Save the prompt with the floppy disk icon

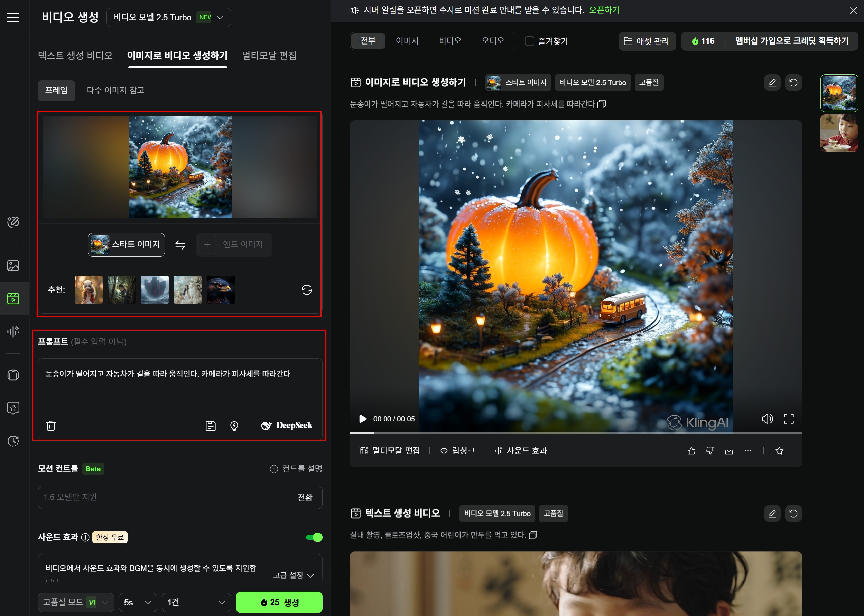[x=211, y=426]
